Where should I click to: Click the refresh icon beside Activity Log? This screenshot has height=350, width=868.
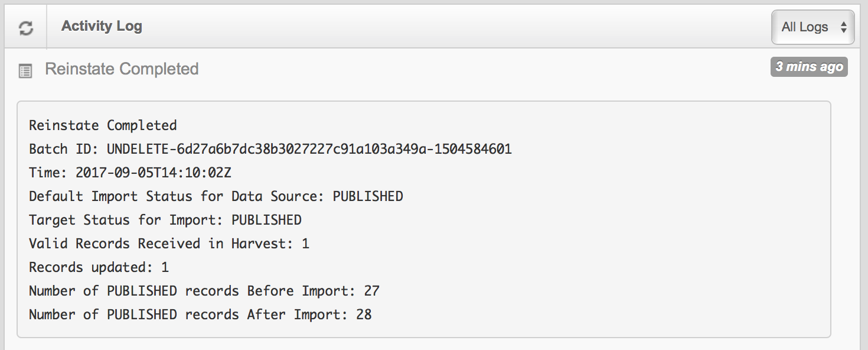tap(25, 28)
